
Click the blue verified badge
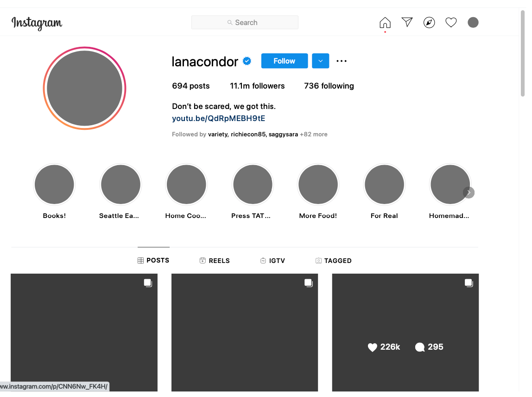pos(247,61)
